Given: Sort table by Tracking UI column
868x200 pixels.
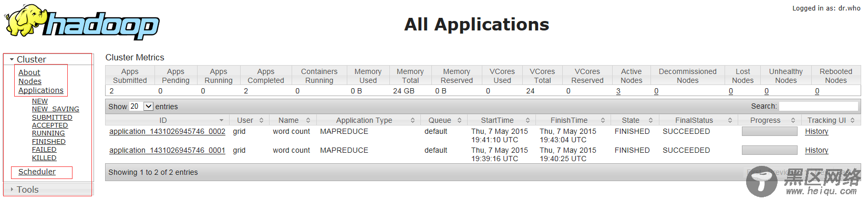Looking at the screenshot, I should [831, 120].
